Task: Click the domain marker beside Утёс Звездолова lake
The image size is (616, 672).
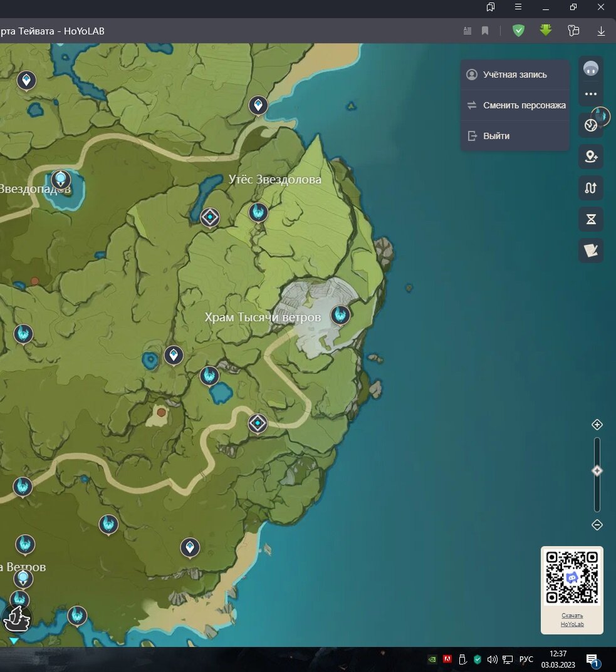Action: click(x=210, y=217)
